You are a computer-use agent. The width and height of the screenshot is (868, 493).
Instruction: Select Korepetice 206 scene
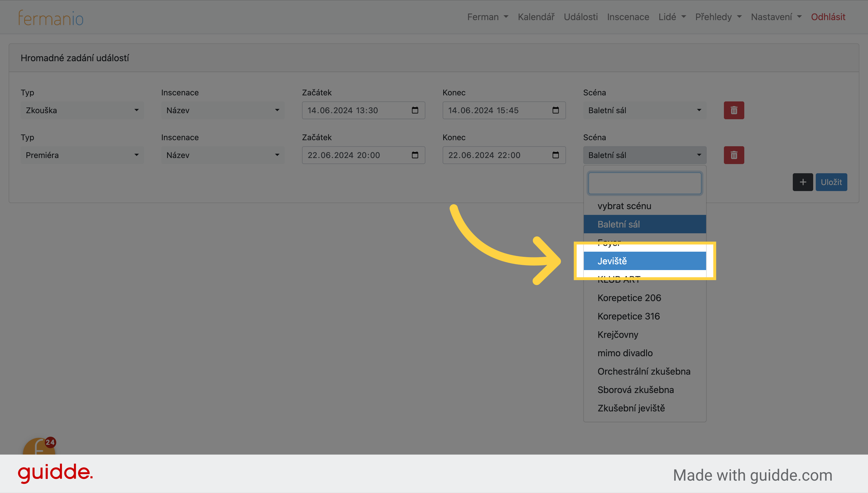pos(645,298)
